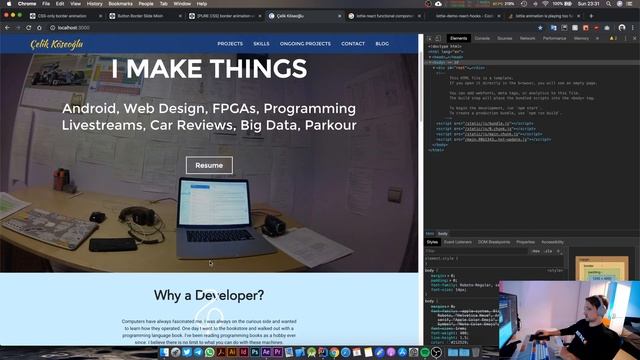This screenshot has height=360, width=640.
Task: Click the Resume button on the page
Action: click(209, 165)
